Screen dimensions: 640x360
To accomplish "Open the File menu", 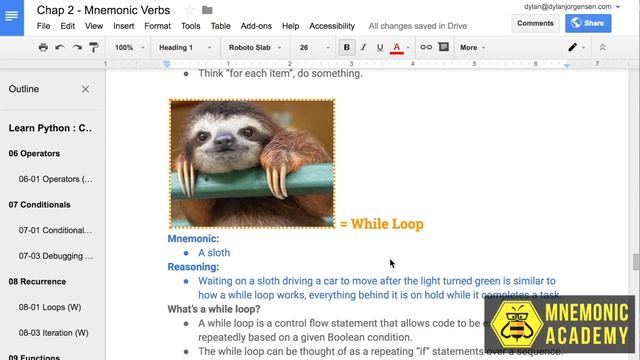I will coord(43,26).
